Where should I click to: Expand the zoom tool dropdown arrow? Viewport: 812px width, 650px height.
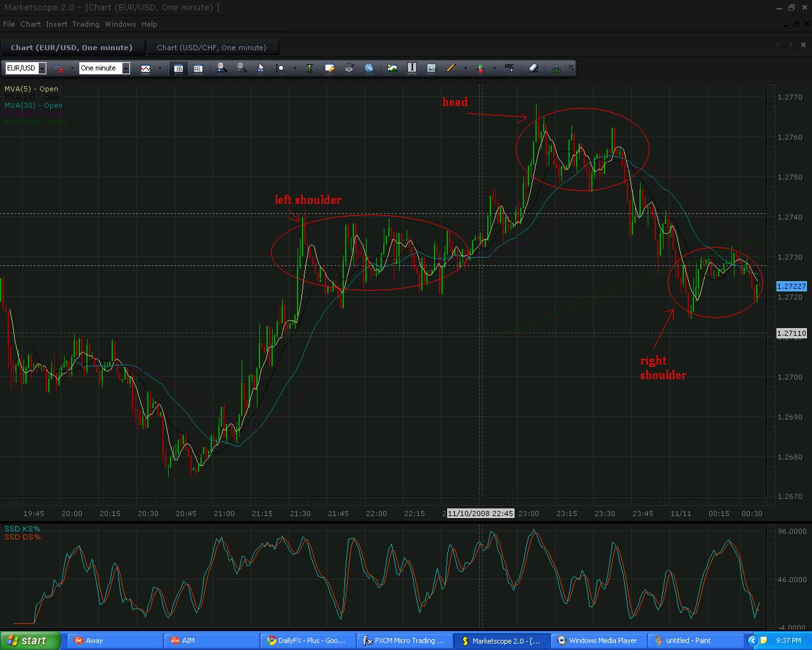click(295, 68)
